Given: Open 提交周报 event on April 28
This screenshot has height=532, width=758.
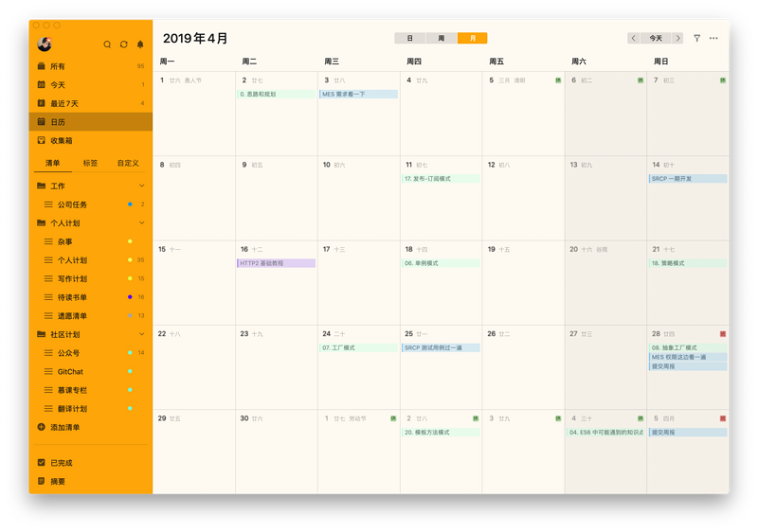Looking at the screenshot, I should click(688, 366).
